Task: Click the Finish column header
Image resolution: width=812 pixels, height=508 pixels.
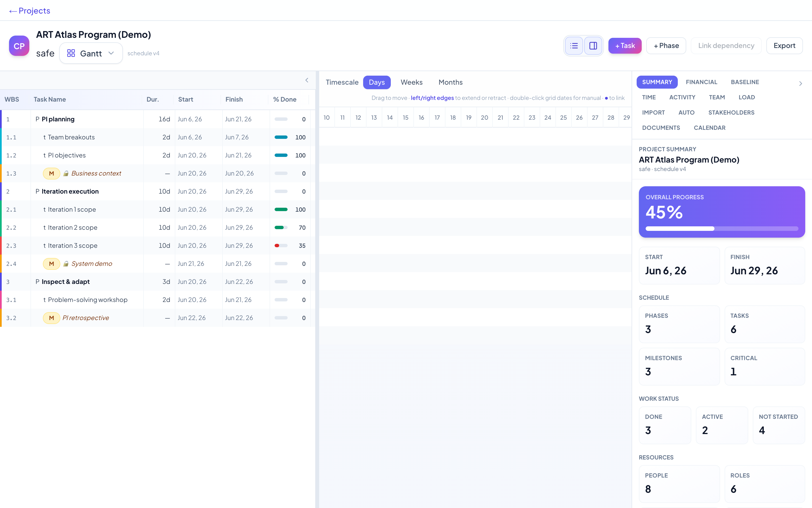Action: coord(234,99)
